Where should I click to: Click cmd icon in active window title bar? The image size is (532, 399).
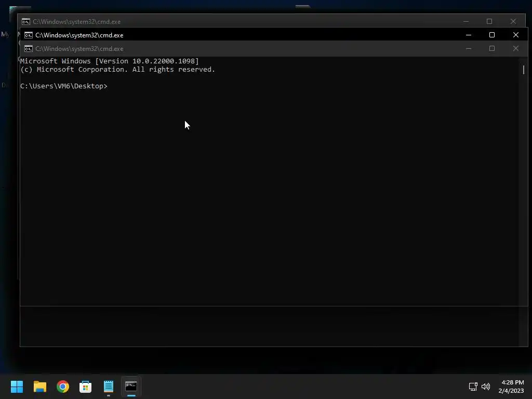click(29, 35)
